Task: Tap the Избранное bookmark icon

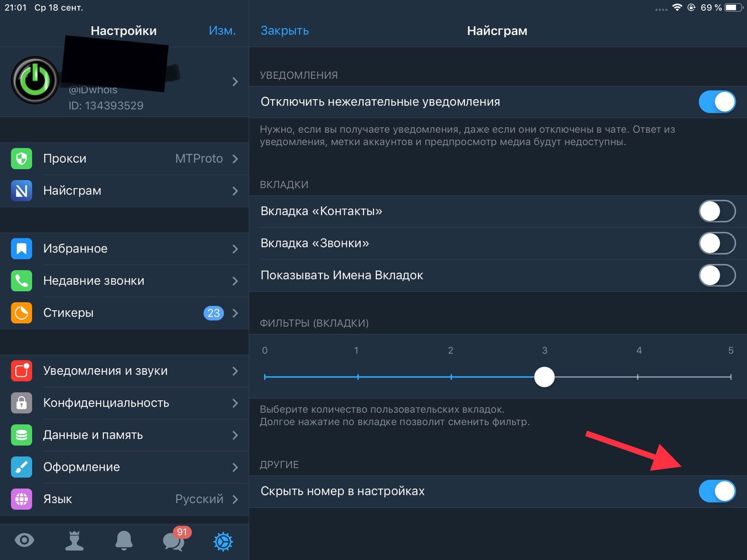Action: (x=22, y=249)
